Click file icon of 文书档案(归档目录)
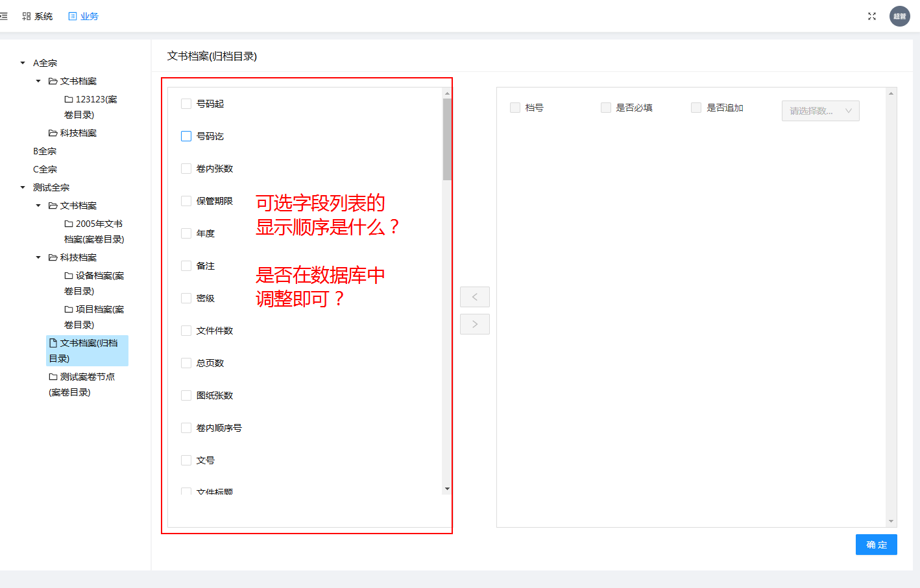 point(53,343)
